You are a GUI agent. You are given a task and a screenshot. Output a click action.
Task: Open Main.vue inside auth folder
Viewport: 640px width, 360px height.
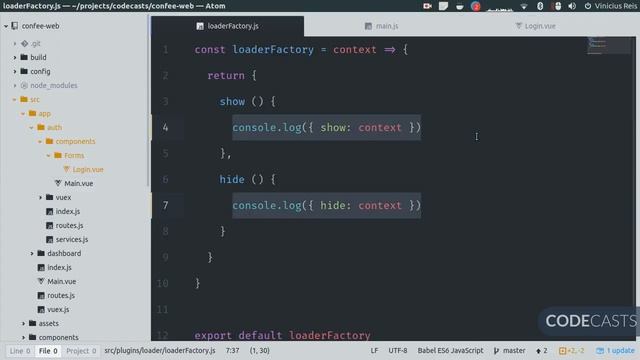(78, 183)
